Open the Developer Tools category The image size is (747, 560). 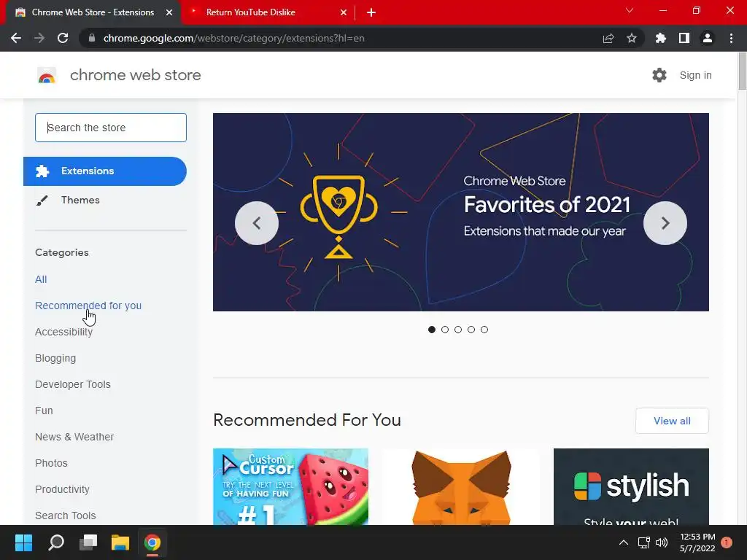pos(73,384)
